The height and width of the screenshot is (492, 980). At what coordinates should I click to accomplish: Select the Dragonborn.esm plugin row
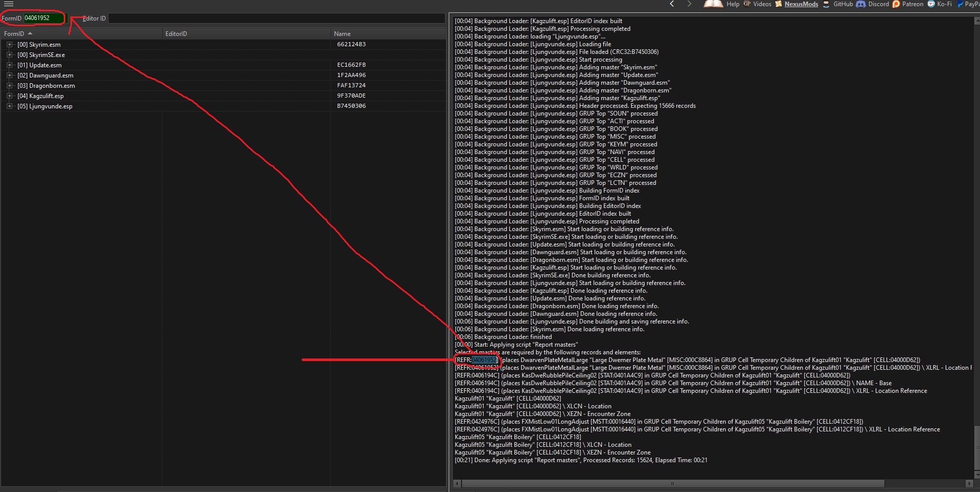click(x=223, y=86)
